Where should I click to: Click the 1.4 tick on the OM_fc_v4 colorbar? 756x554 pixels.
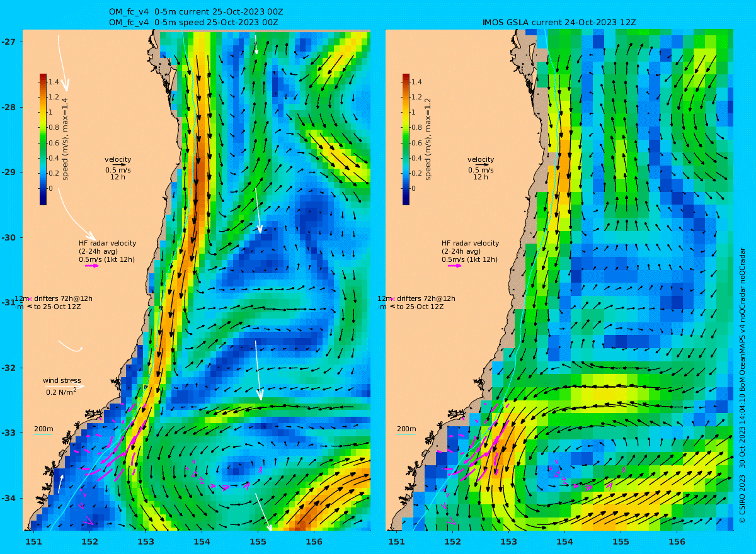click(x=54, y=82)
